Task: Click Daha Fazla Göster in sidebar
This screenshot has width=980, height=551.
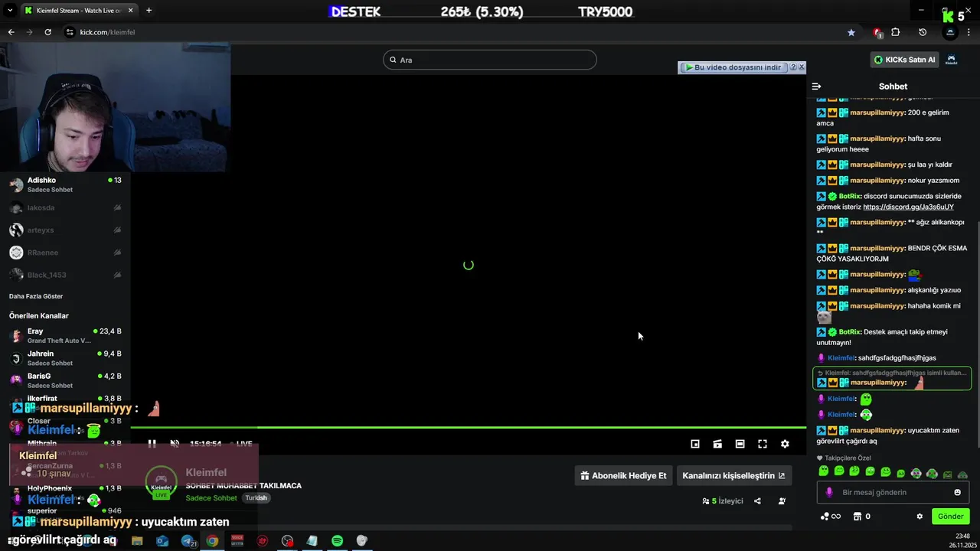Action: pyautogui.click(x=36, y=296)
